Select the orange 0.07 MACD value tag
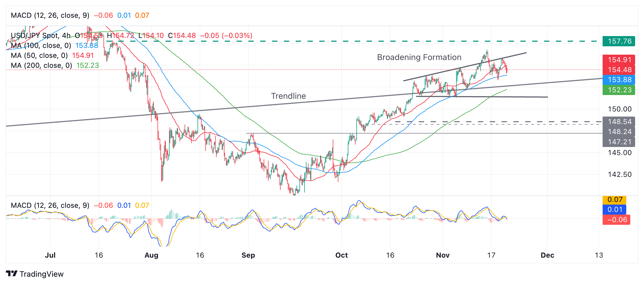 (615, 199)
